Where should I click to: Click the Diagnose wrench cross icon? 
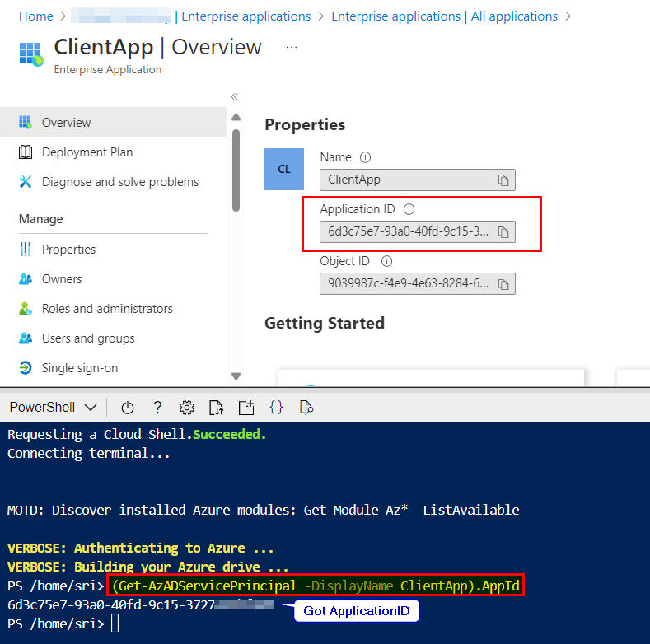click(x=26, y=182)
